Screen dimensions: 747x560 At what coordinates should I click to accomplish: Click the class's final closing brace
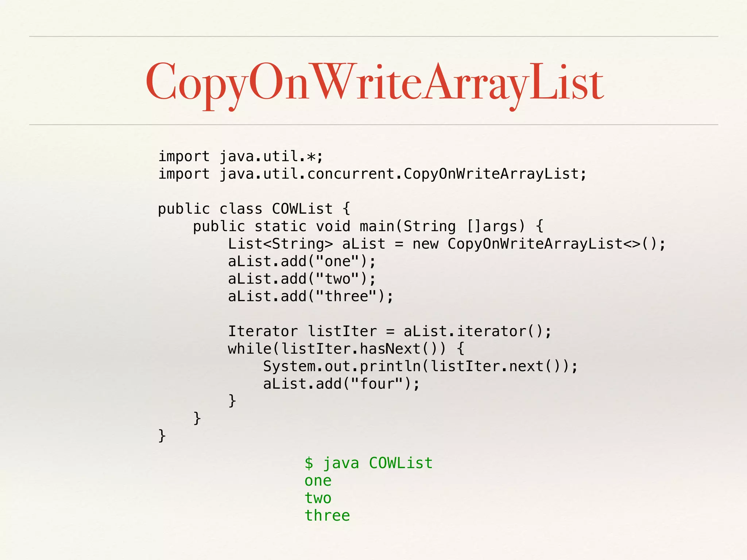(x=162, y=435)
